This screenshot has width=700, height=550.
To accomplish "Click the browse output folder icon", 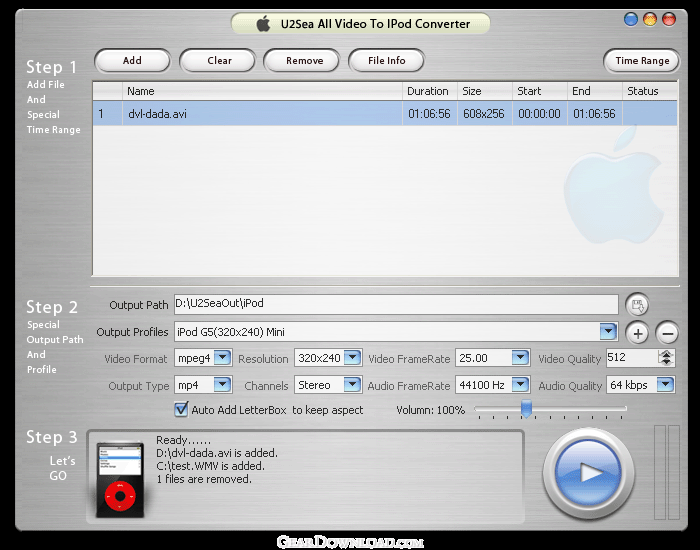I will pos(637,305).
